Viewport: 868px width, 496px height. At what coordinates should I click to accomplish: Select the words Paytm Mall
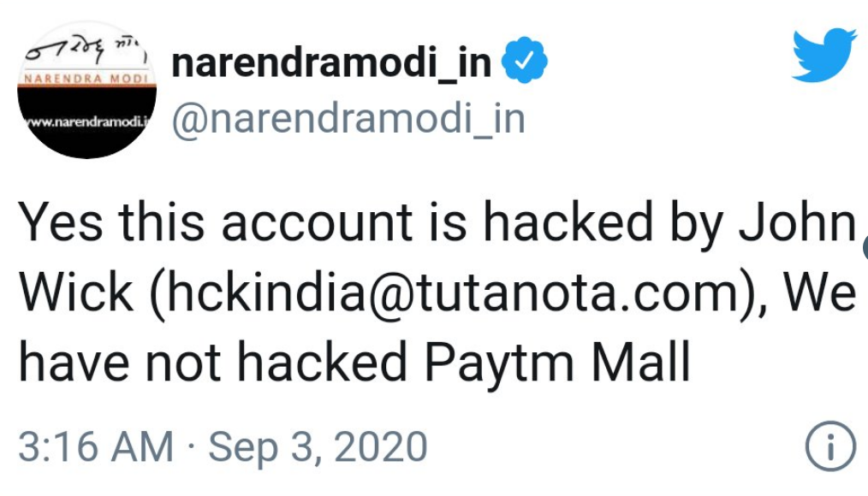tap(558, 363)
